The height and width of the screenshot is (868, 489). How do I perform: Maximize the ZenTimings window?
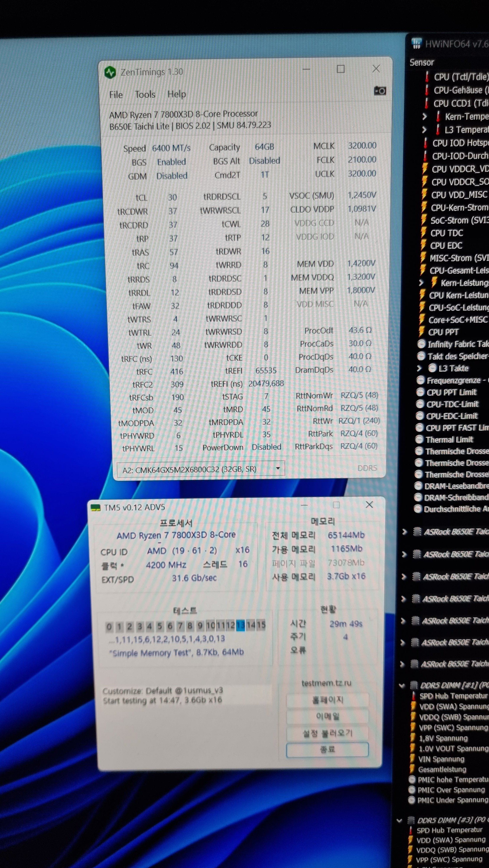point(341,69)
